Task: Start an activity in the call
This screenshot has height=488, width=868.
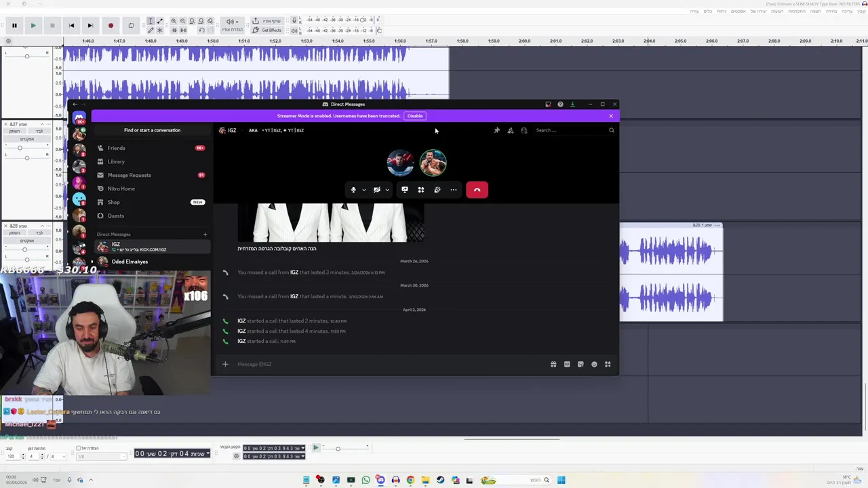Action: (x=421, y=190)
